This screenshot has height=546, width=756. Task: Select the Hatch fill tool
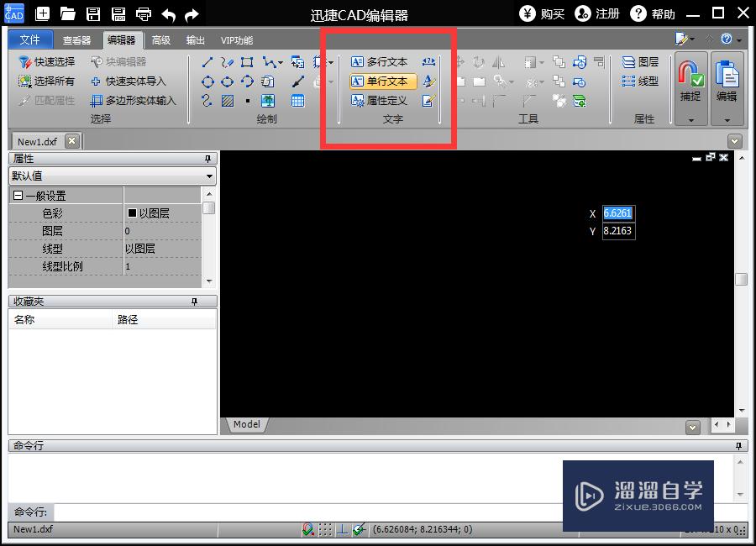click(227, 101)
